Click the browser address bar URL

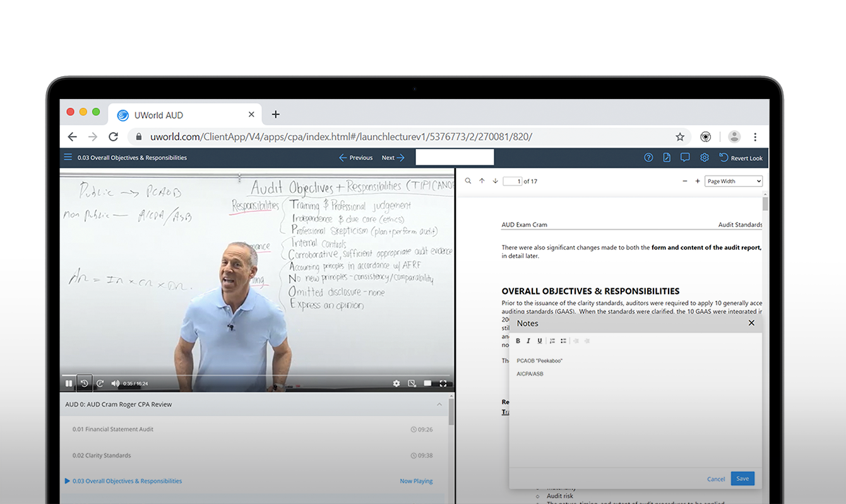[341, 137]
